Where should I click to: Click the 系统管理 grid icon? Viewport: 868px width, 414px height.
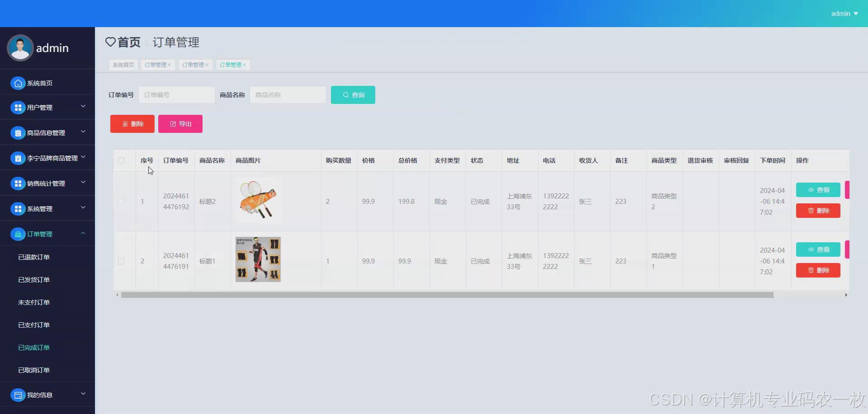tap(18, 209)
